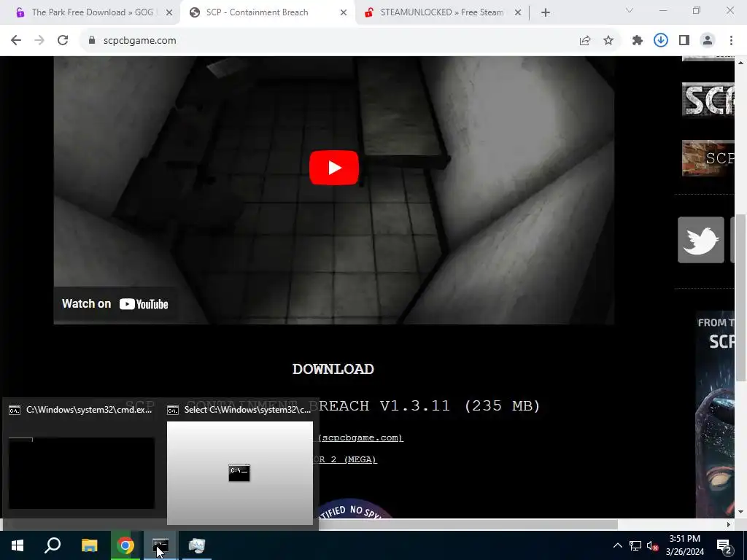
Task: Play the embedded YouTube video
Action: (x=334, y=168)
